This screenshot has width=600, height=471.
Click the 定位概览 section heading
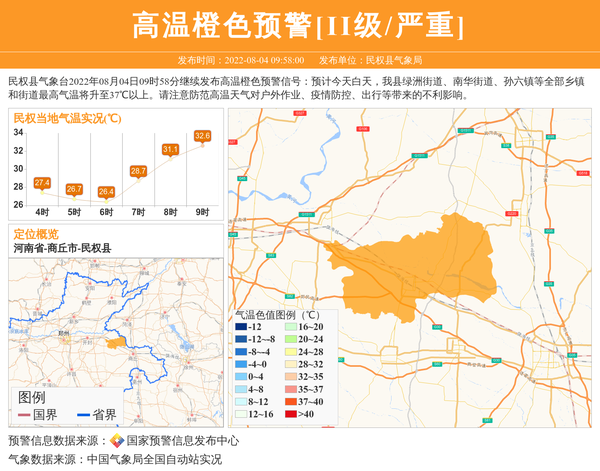tap(36, 233)
